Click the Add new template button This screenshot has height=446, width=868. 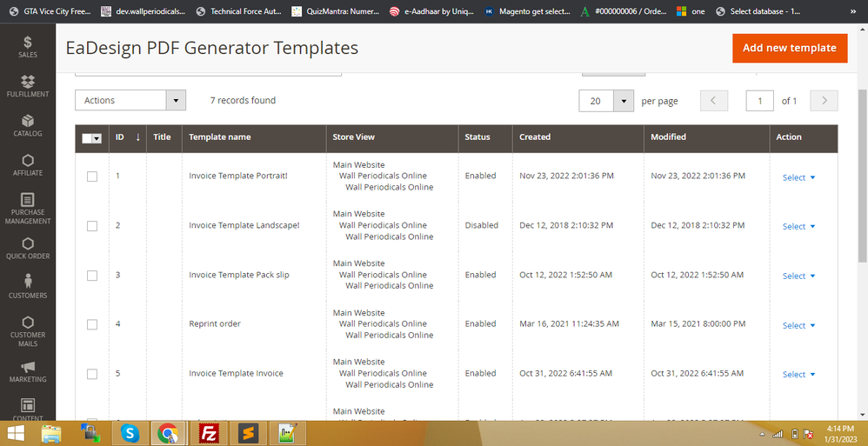tap(789, 48)
